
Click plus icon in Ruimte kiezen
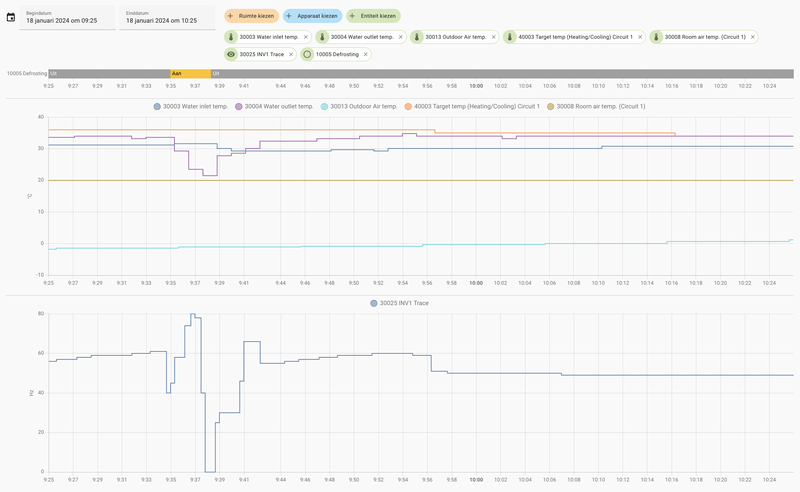[x=231, y=16]
